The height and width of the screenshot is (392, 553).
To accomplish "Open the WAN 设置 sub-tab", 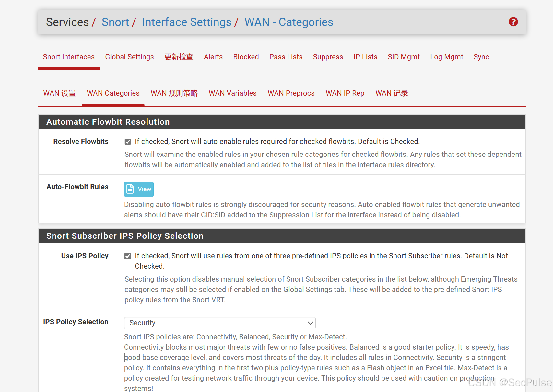I will 60,93.
